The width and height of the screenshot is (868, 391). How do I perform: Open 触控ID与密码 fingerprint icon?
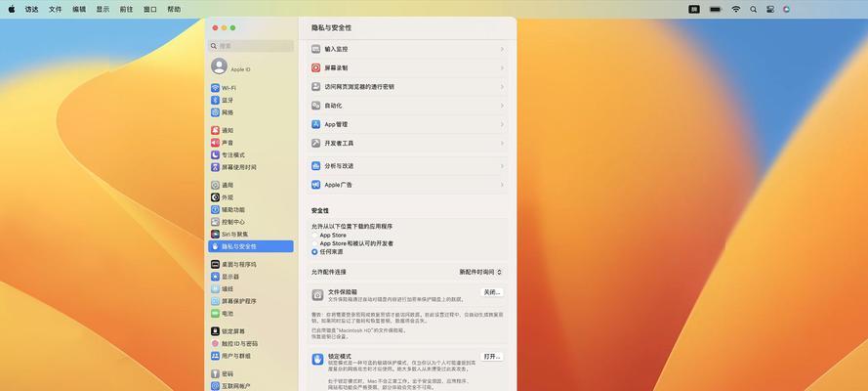[x=216, y=343]
